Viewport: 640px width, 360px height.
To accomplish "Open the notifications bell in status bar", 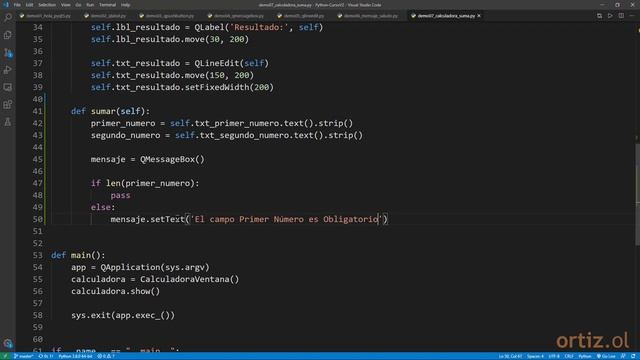I will (x=633, y=356).
